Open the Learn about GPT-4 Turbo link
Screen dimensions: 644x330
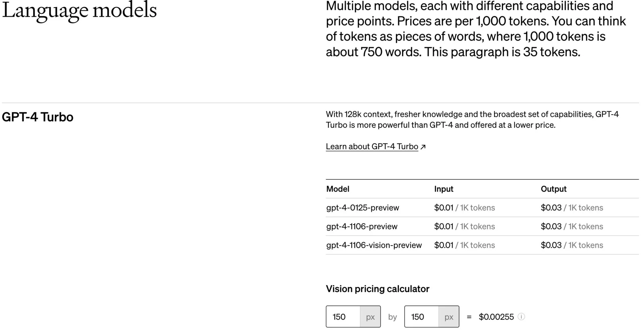tap(372, 147)
